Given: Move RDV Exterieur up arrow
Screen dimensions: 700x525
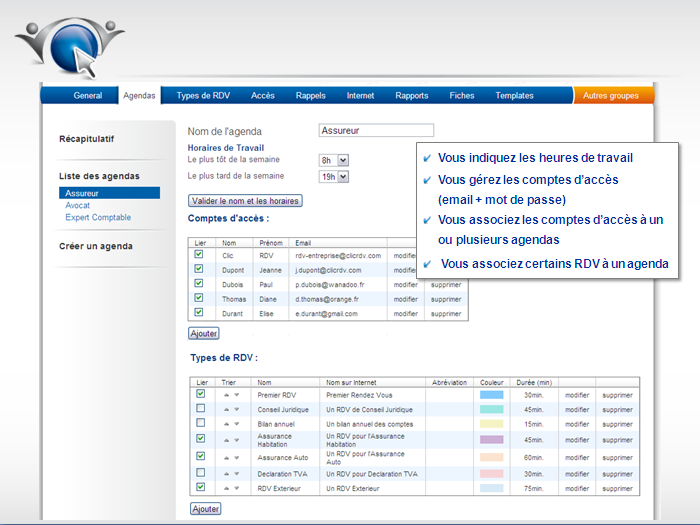Looking at the screenshot, I should pyautogui.click(x=226, y=488).
